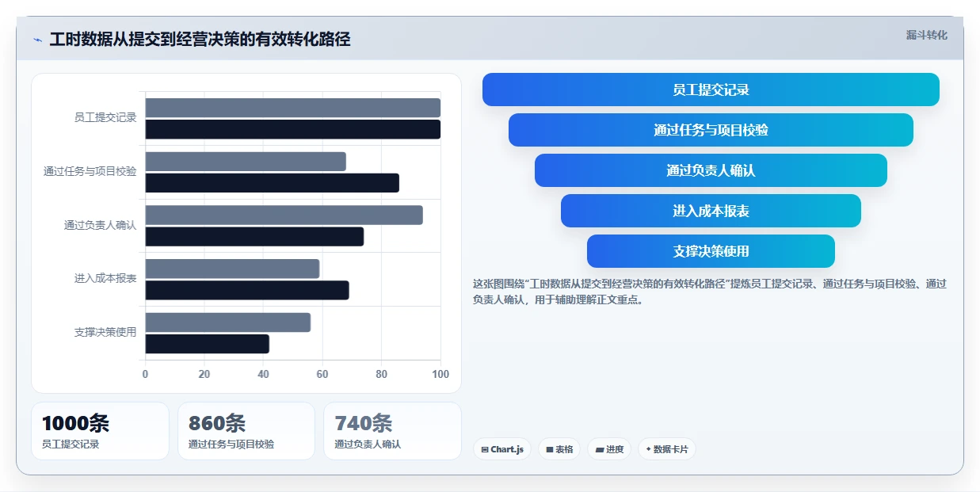The width and height of the screenshot is (980, 492).
Task: Click the dark bar for 通过任务与项目校验
Action: click(x=272, y=183)
